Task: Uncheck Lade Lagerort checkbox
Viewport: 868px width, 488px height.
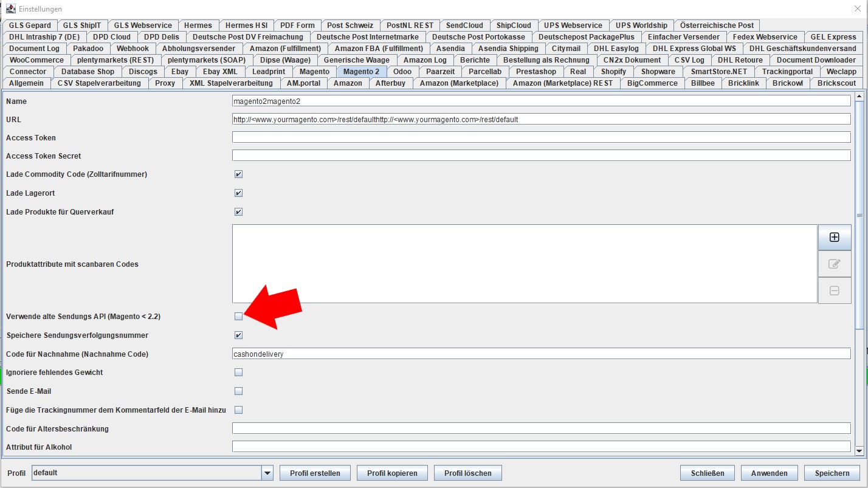Action: [x=238, y=193]
